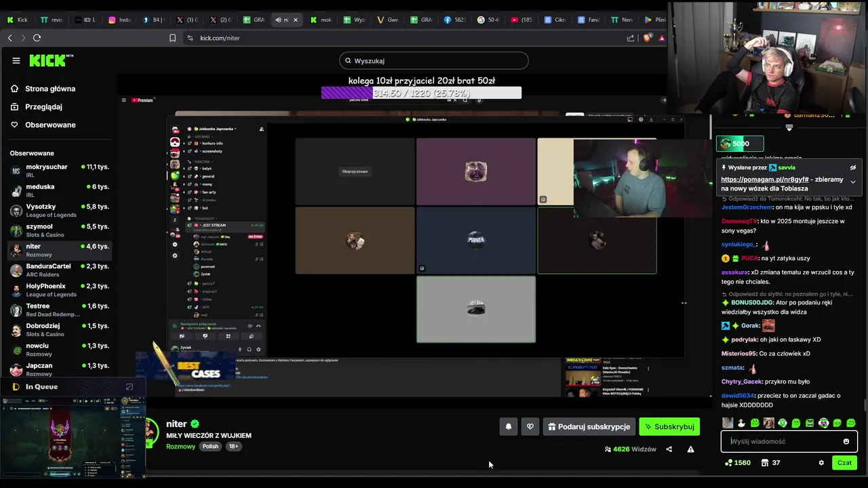Open mokrysuchar channel in followed list
The image size is (868, 488).
click(x=60, y=170)
